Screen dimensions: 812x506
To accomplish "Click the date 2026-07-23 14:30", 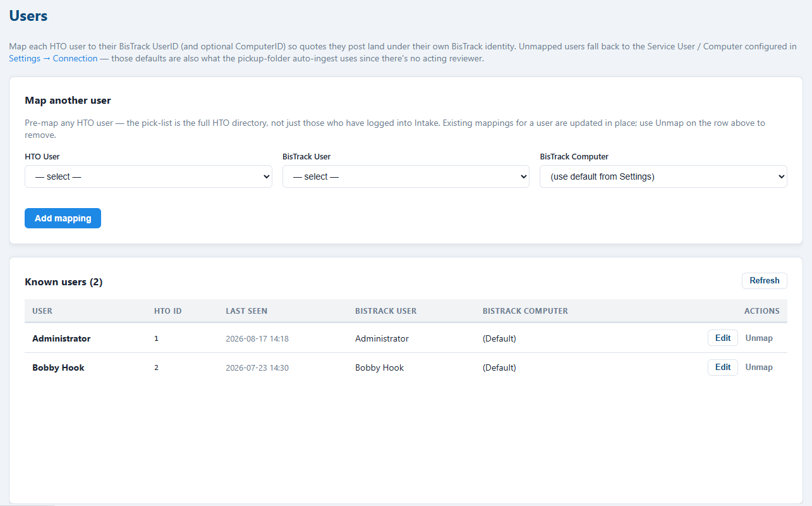I will pyautogui.click(x=257, y=367).
